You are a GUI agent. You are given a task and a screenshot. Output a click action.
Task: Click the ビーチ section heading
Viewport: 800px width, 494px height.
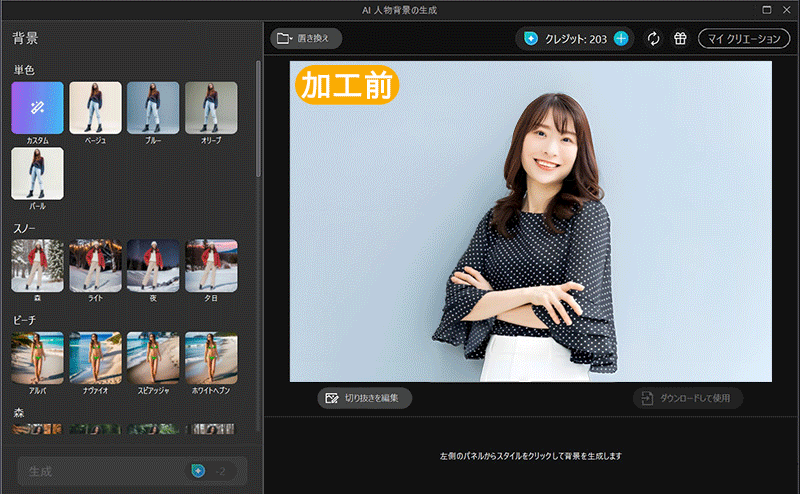click(x=24, y=320)
